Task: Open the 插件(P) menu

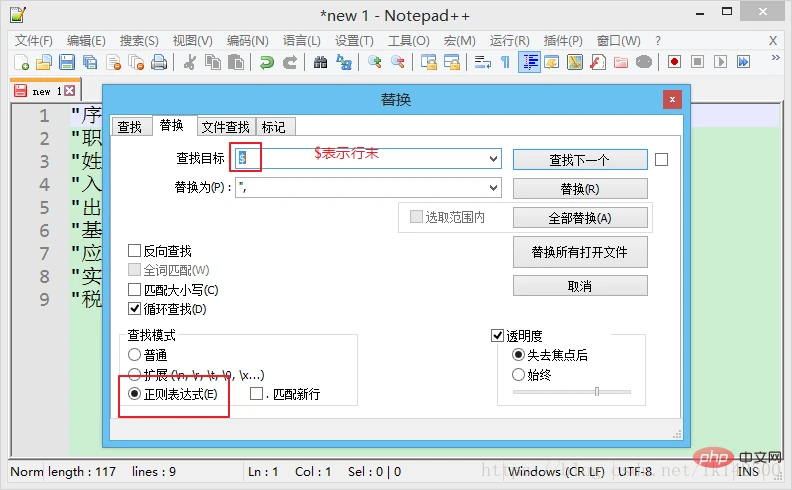Action: [563, 40]
